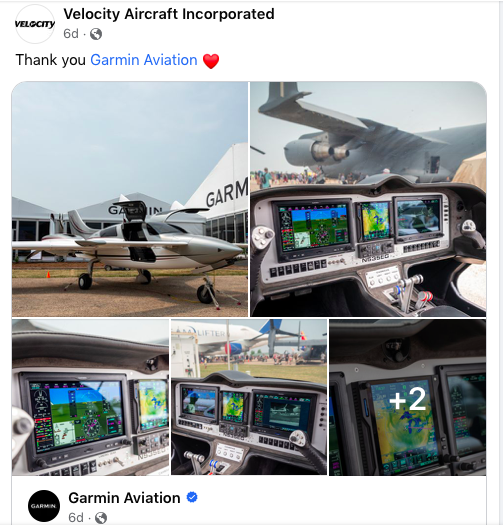Open photo of silver aircraft at Garmin tent

coord(130,199)
